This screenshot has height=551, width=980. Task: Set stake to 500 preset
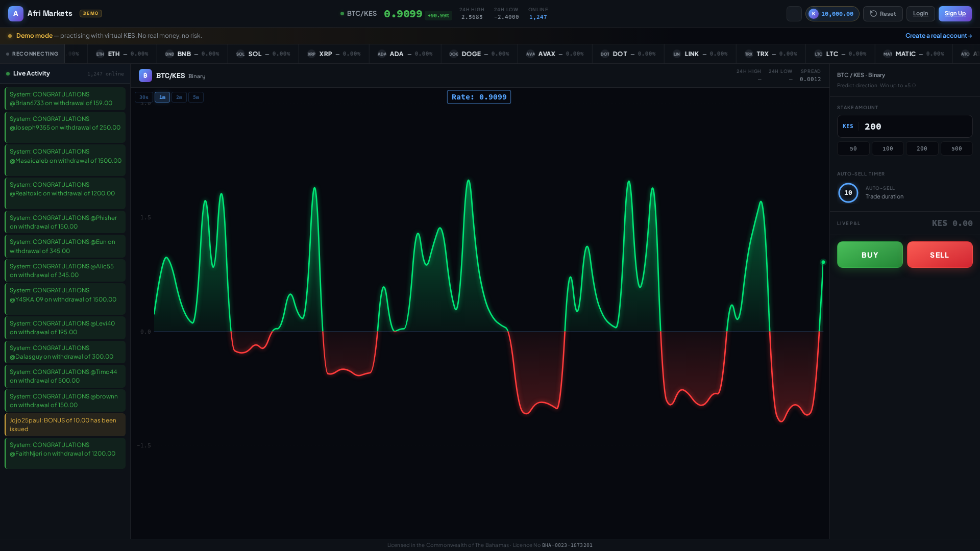[x=957, y=148]
